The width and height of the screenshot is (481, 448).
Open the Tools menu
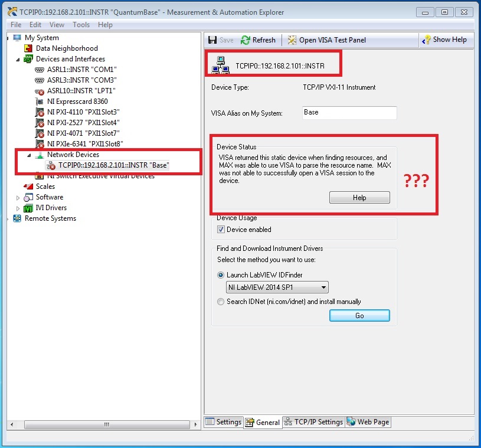[81, 25]
